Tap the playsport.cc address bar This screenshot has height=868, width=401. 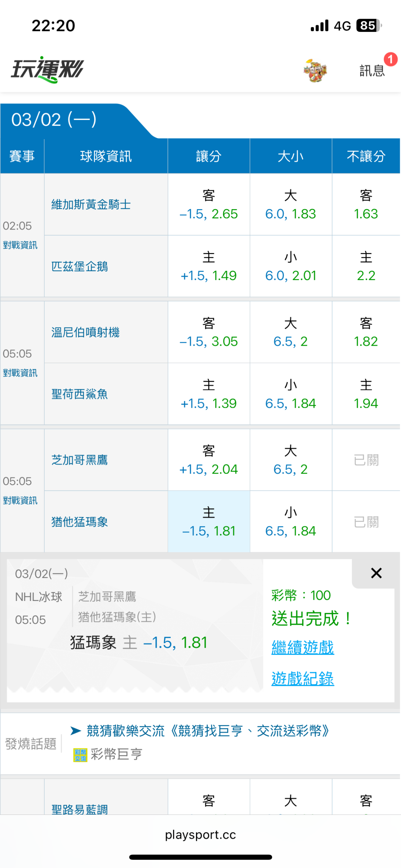click(200, 835)
